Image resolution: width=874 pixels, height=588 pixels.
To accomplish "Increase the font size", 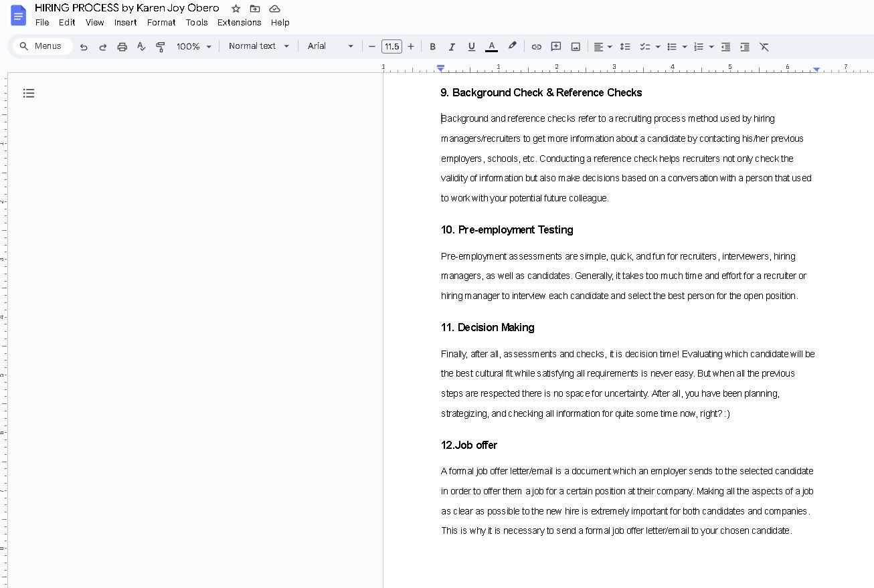I will tap(411, 47).
